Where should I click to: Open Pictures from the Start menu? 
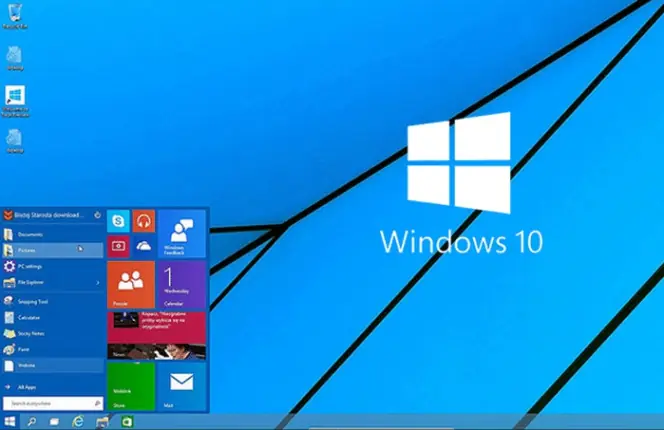coord(53,250)
